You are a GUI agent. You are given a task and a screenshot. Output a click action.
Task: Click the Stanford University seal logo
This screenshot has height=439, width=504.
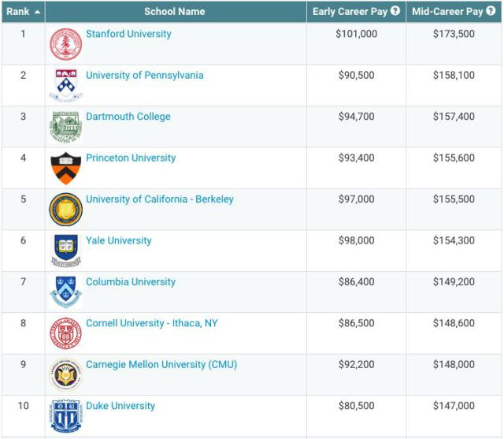[66, 44]
